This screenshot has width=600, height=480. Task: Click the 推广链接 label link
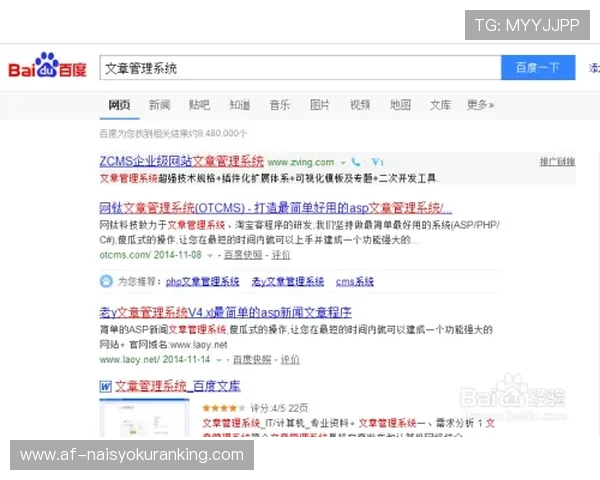557,162
